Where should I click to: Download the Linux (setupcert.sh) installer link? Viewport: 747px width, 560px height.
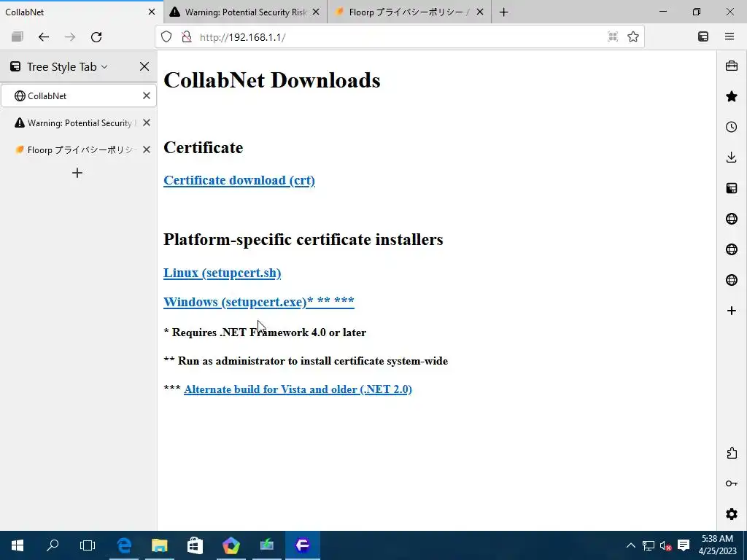(x=222, y=273)
